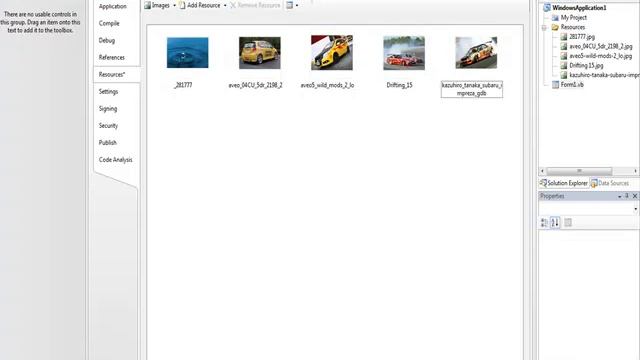The height and width of the screenshot is (360, 640).
Task: Click the kazuhiro-tanaka-subaru file icon
Action: pos(564,75)
